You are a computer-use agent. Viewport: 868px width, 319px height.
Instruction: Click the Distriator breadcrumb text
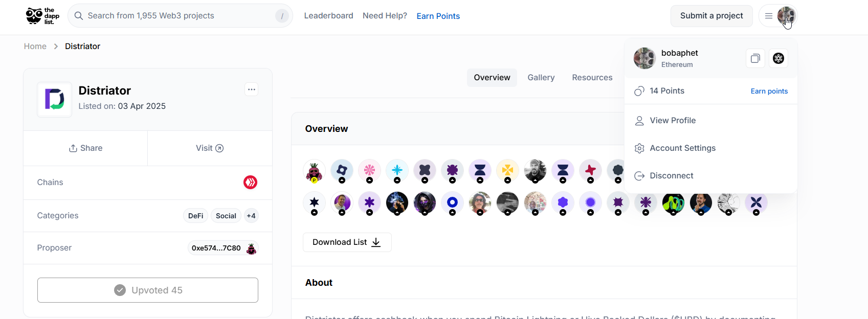click(x=82, y=47)
